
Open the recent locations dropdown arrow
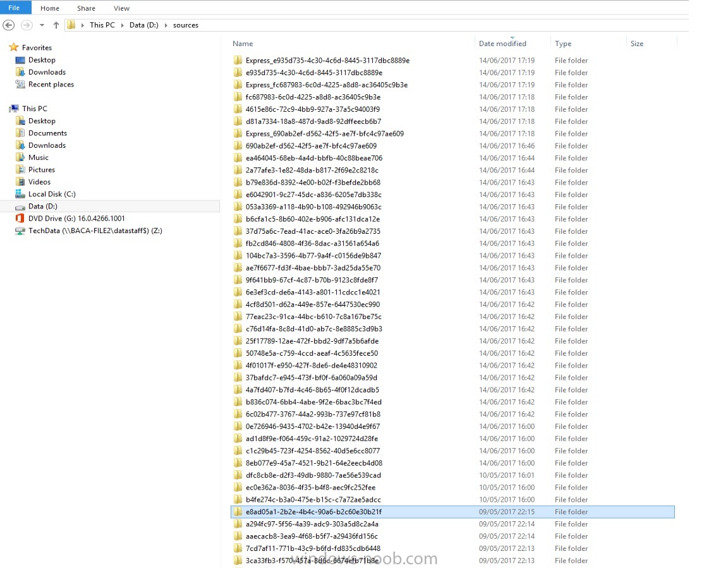click(42, 25)
